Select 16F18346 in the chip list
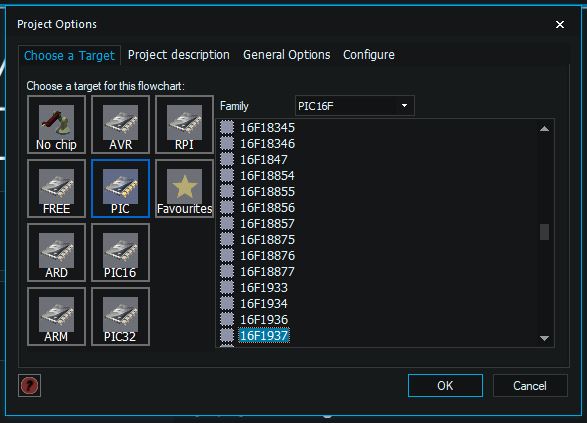Image resolution: width=587 pixels, height=423 pixels. pos(267,144)
